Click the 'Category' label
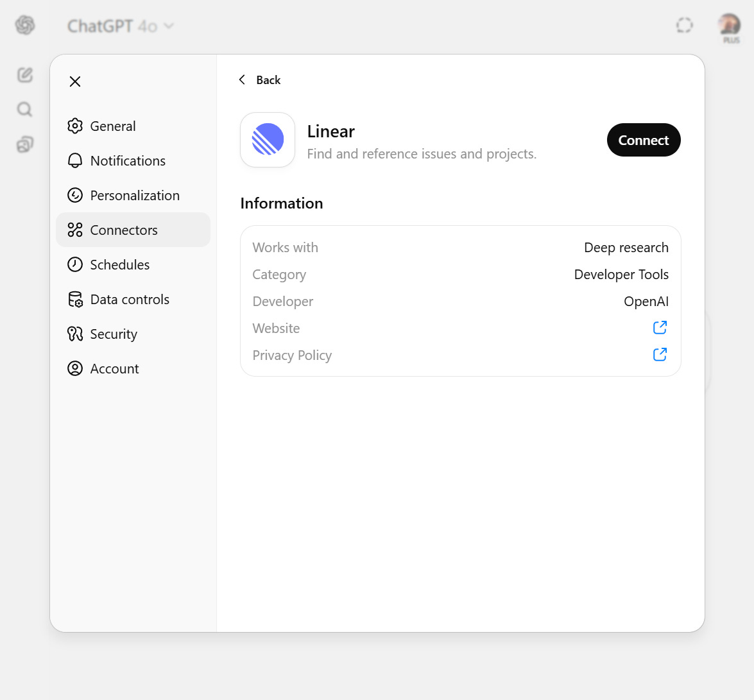 [x=279, y=275]
